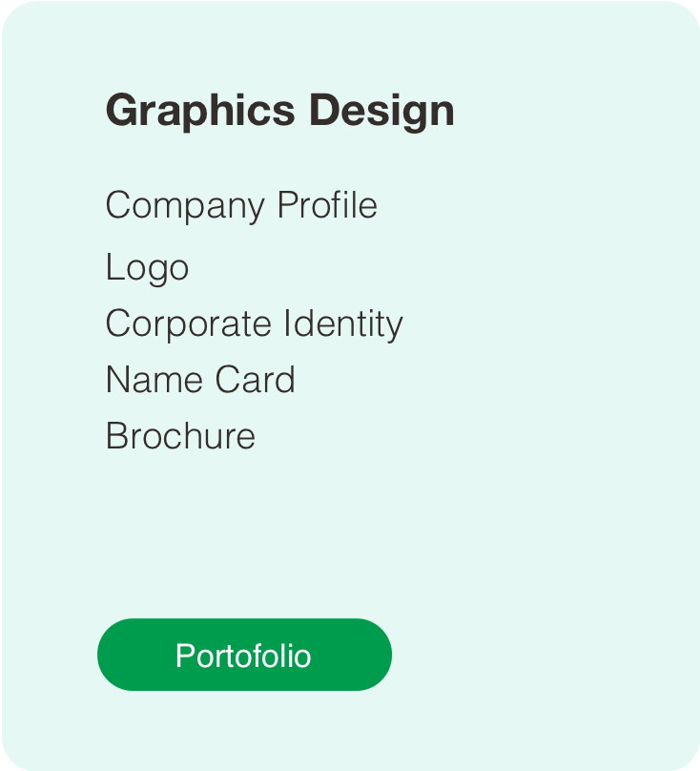Click the word "Profile" in the list

tap(327, 205)
